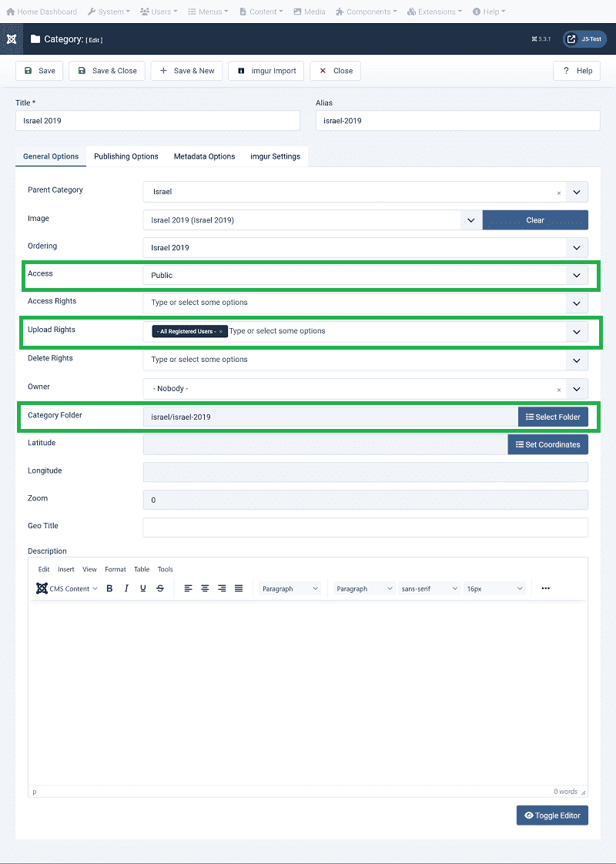This screenshot has height=864, width=616.
Task: Click the Joomla logo icon
Action: tap(12, 39)
